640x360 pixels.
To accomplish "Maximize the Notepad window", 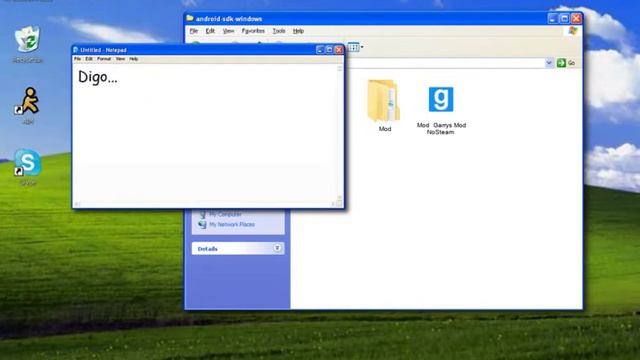I will pyautogui.click(x=329, y=49).
